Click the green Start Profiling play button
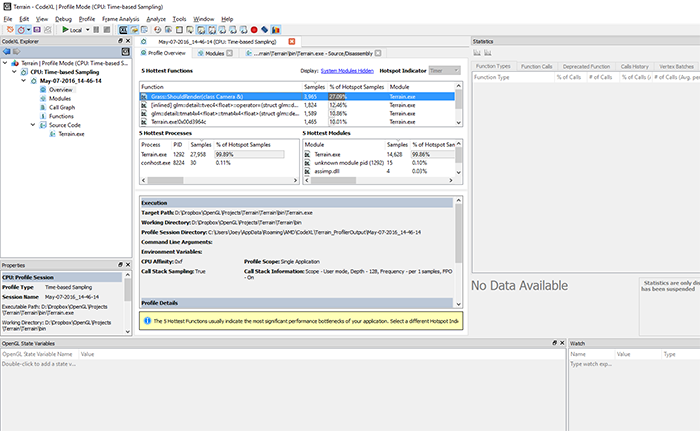 coord(65,30)
